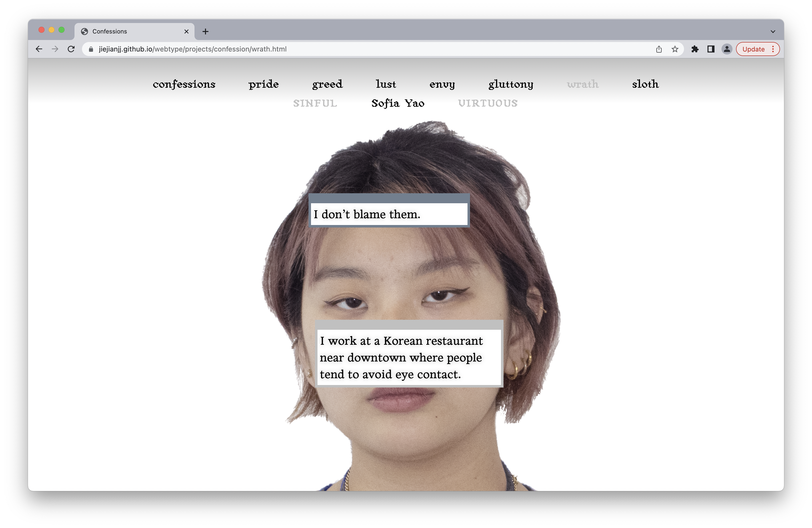Go to the pride page
The height and width of the screenshot is (528, 812).
[x=263, y=84]
